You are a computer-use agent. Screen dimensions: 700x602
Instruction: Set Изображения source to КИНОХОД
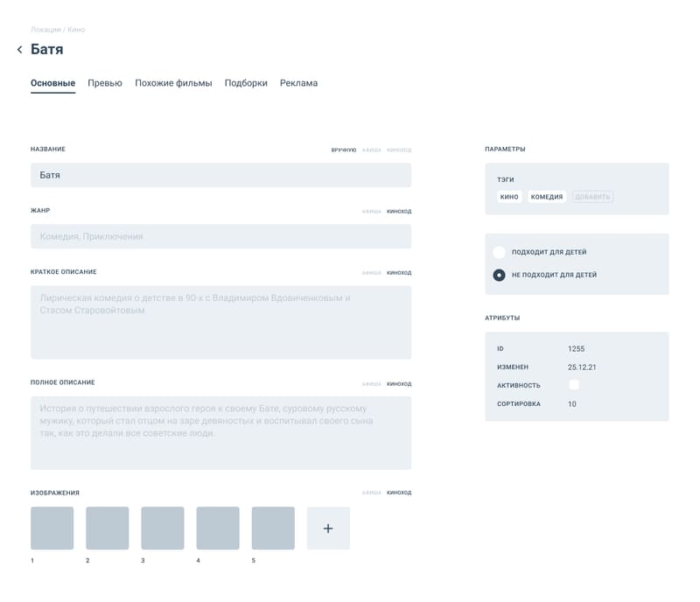click(399, 493)
